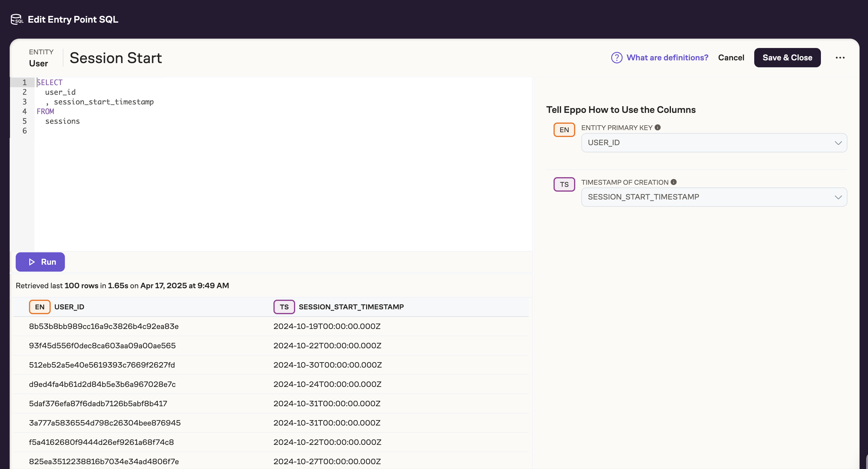
Task: Click info icon beside Timestamp of Creation
Action: (673, 182)
